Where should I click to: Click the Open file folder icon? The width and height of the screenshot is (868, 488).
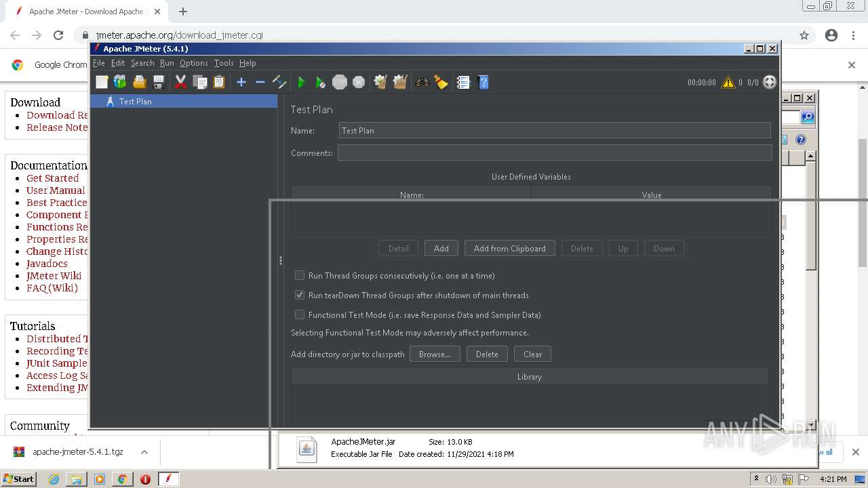click(140, 82)
